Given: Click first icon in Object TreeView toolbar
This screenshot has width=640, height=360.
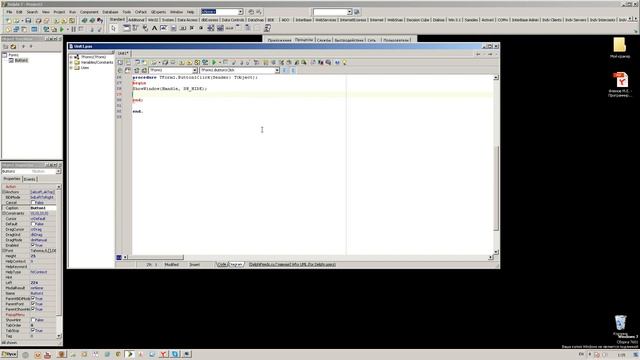Looking at the screenshot, I should [6, 47].
